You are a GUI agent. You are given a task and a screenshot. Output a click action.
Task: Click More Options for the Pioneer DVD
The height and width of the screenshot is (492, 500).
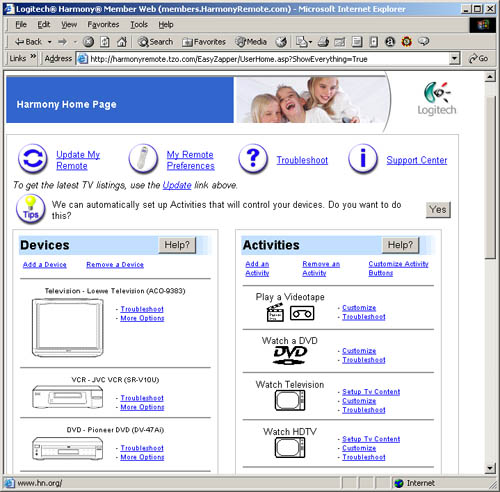142,457
